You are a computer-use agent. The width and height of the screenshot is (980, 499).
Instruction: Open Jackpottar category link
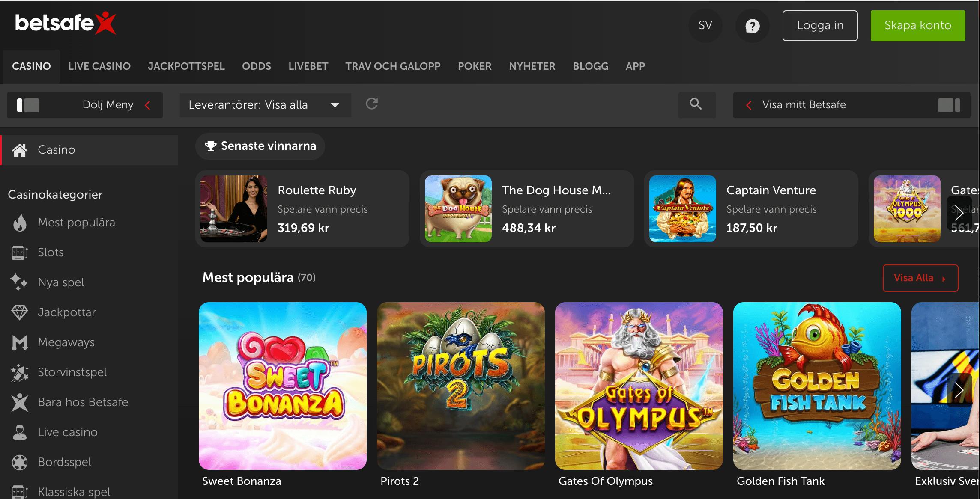point(67,312)
